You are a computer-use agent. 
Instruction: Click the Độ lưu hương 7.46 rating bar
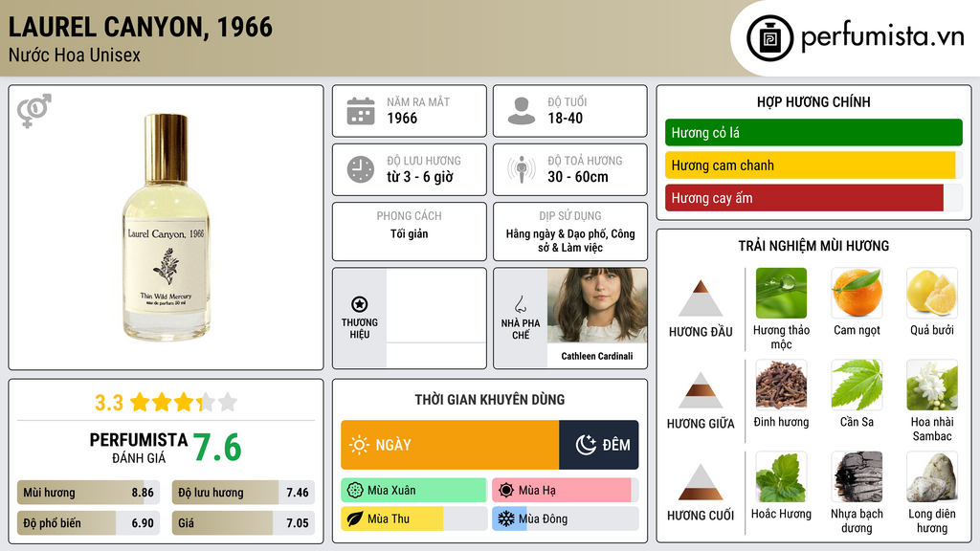243,493
